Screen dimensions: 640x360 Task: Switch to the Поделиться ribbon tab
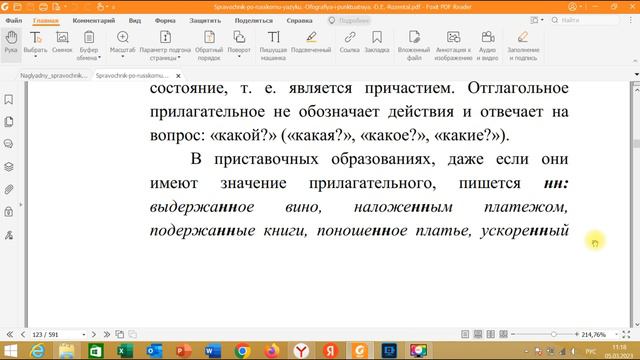(x=253, y=20)
